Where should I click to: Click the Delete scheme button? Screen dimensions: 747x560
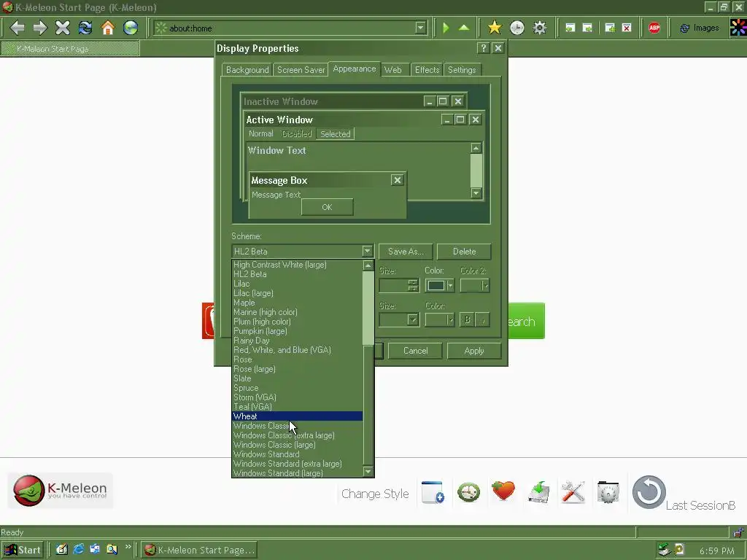tap(464, 252)
